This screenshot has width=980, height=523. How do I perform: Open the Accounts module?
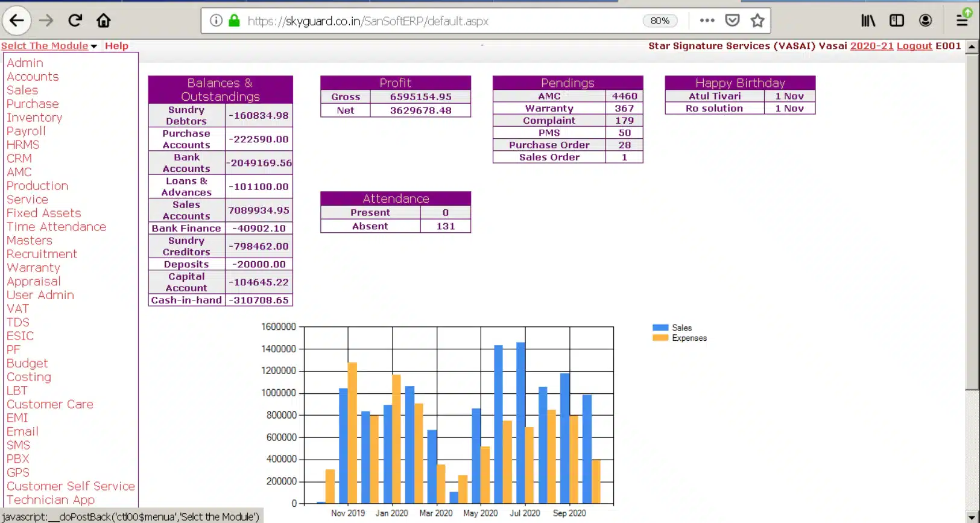pos(33,77)
